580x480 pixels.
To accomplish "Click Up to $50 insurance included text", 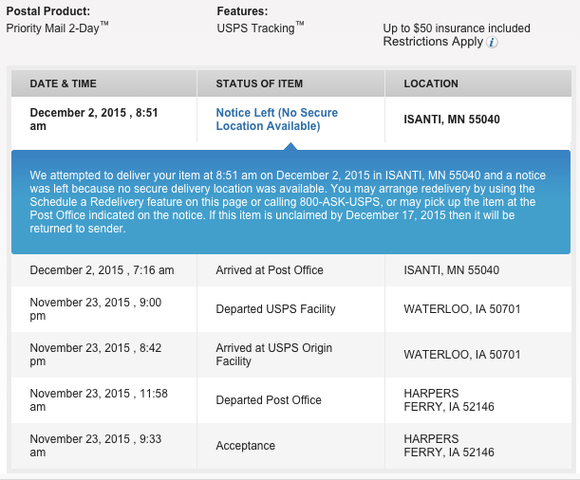I will point(456,28).
